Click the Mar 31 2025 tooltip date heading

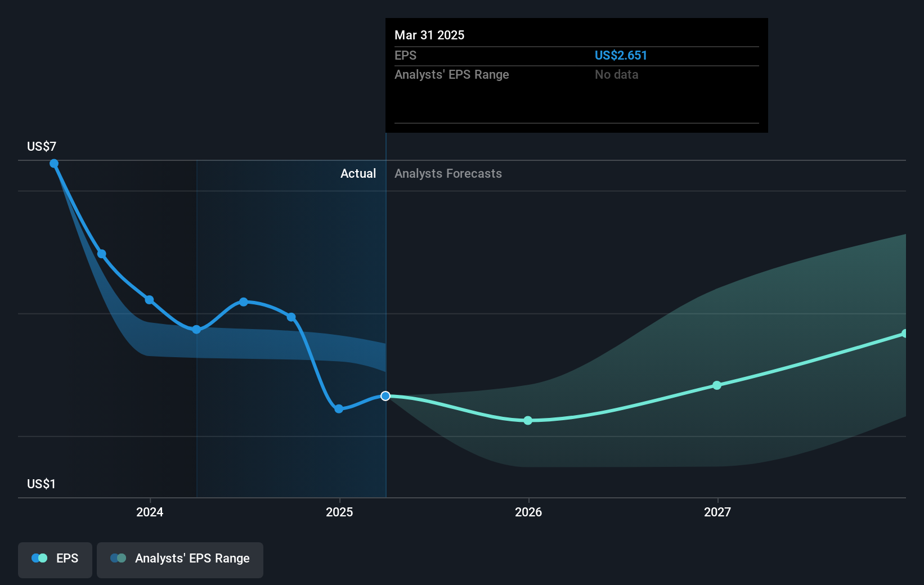429,35
